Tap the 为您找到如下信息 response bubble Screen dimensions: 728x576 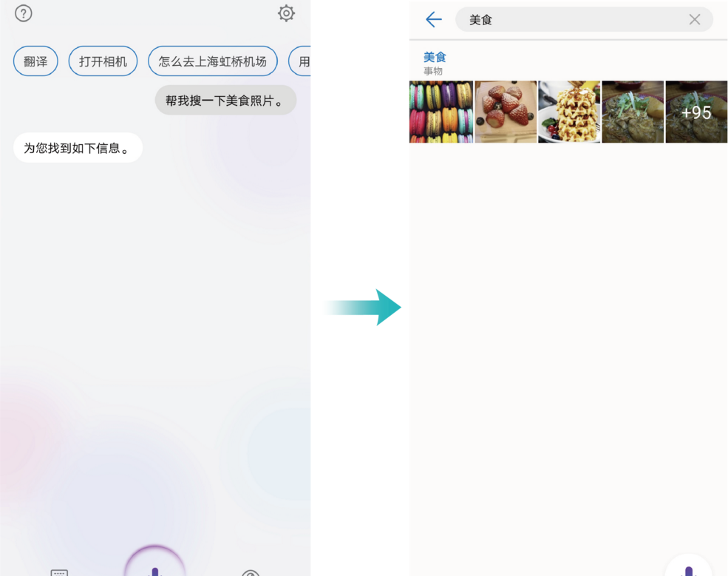pyautogui.click(x=78, y=147)
